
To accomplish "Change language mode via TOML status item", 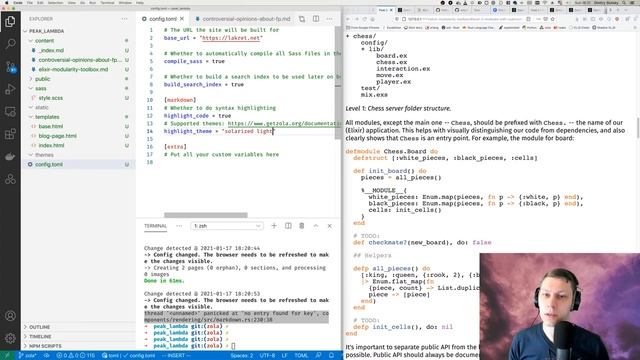I will [x=301, y=356].
